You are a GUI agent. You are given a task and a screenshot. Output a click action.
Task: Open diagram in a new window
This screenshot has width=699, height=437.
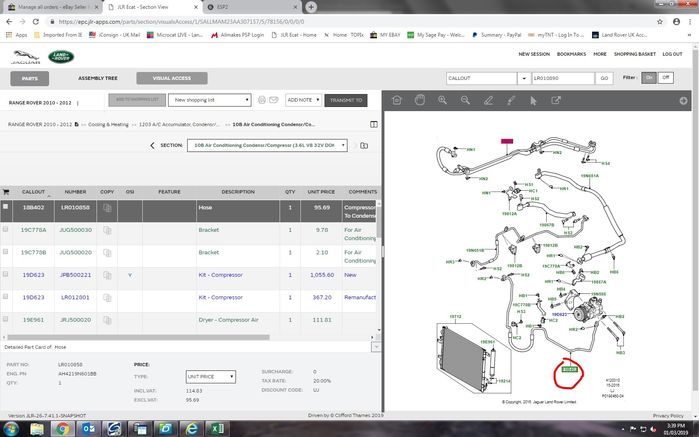coord(556,100)
